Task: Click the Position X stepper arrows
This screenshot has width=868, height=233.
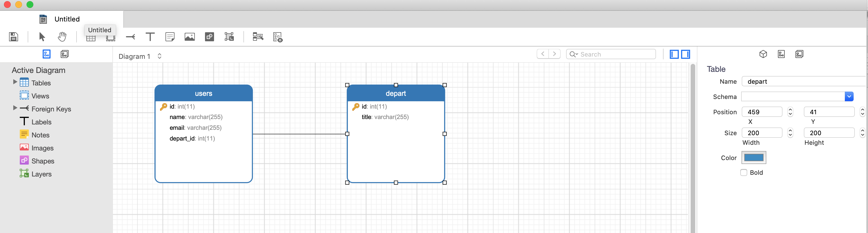Action: pos(791,112)
